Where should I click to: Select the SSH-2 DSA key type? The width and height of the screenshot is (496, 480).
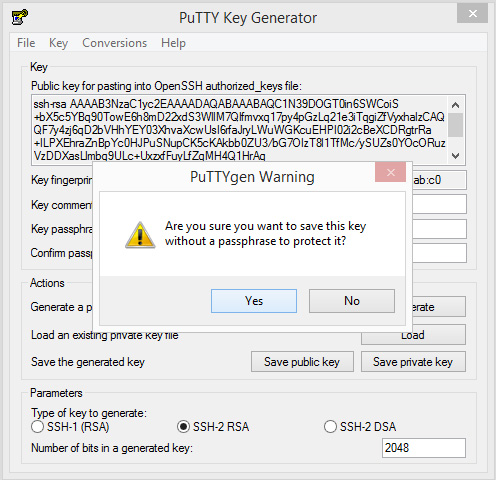(330, 427)
